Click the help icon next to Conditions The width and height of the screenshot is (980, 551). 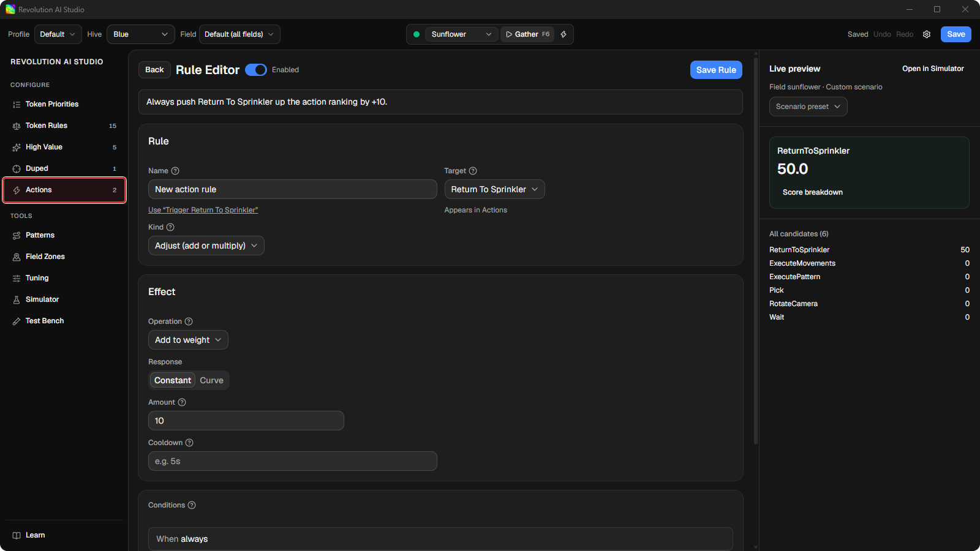pos(192,505)
